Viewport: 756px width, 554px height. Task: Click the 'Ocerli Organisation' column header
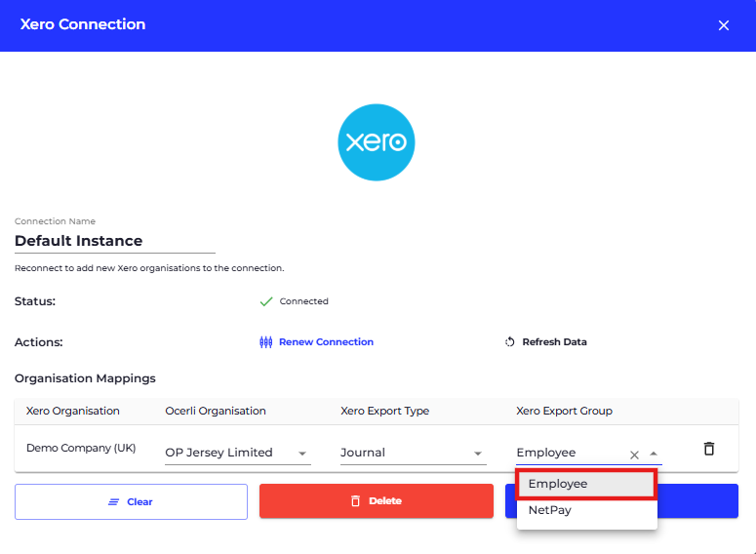[x=216, y=411]
